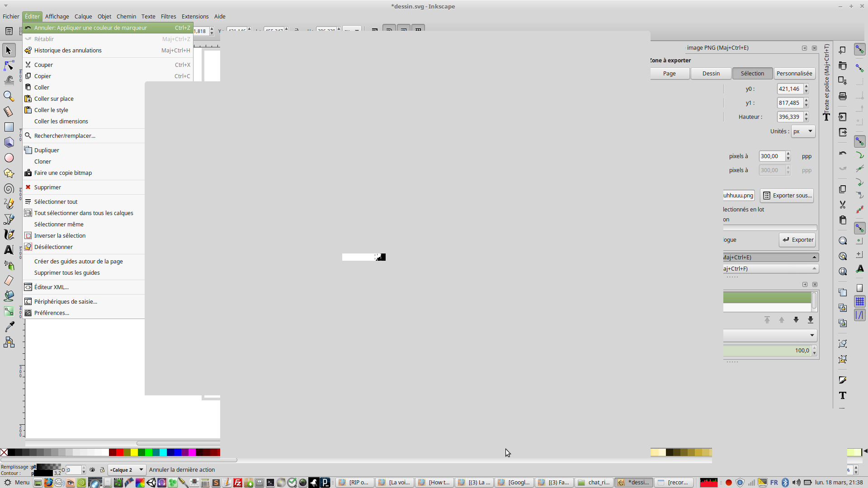The image size is (868, 488).
Task: Toggle the layer lock icon
Action: point(102,470)
